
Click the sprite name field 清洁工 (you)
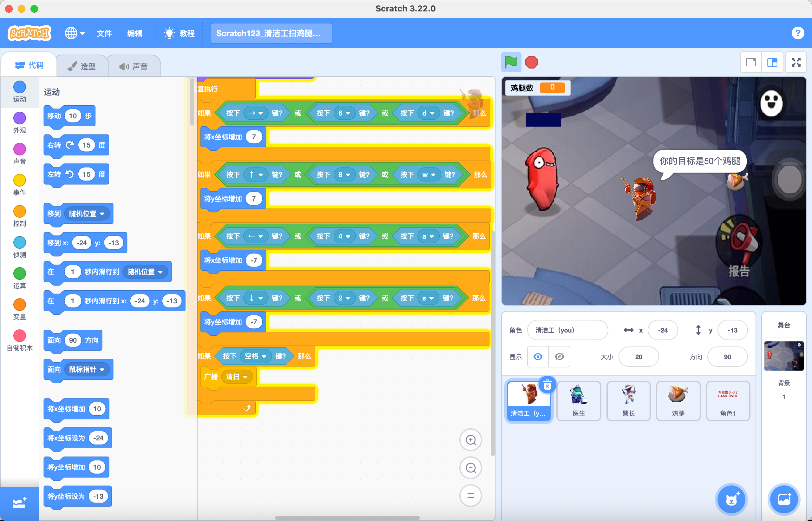[x=567, y=330]
